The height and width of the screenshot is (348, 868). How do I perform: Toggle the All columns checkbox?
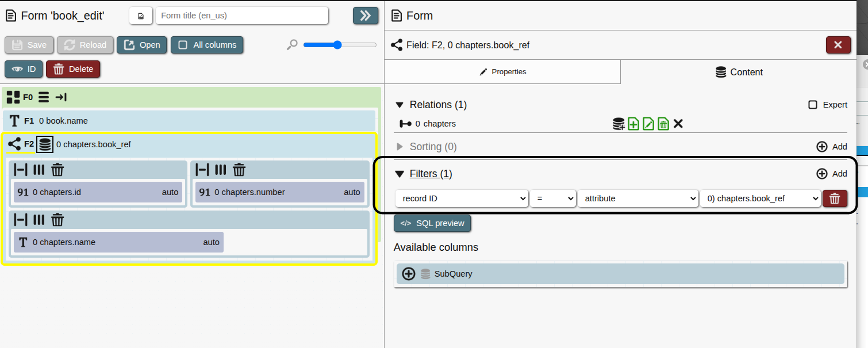click(183, 45)
